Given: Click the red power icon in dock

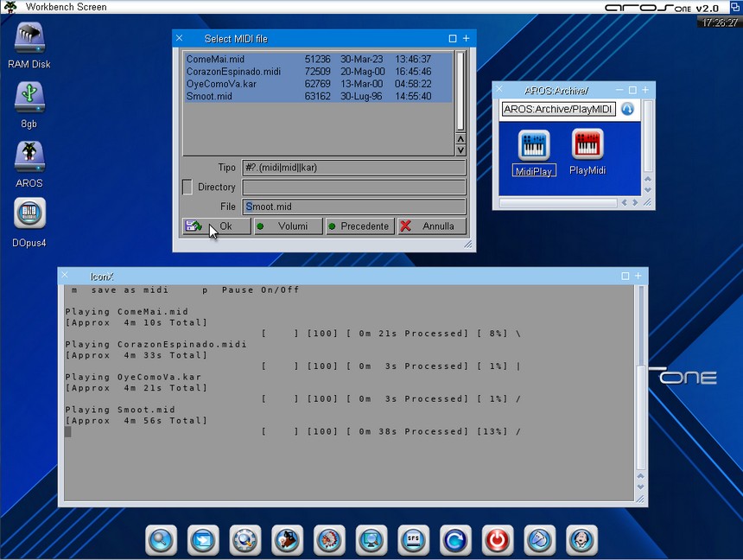Looking at the screenshot, I should coord(497,540).
